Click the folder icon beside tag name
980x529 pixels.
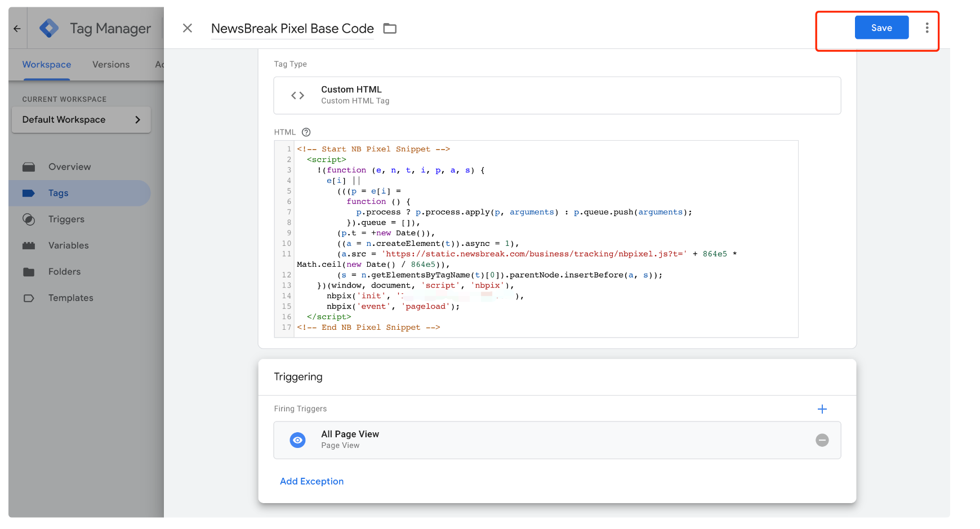(x=390, y=28)
